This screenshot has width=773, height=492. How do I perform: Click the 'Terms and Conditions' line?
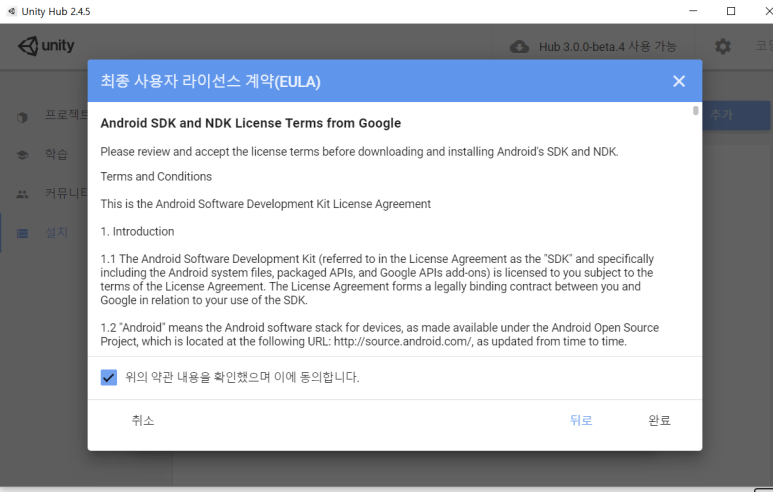(156, 176)
